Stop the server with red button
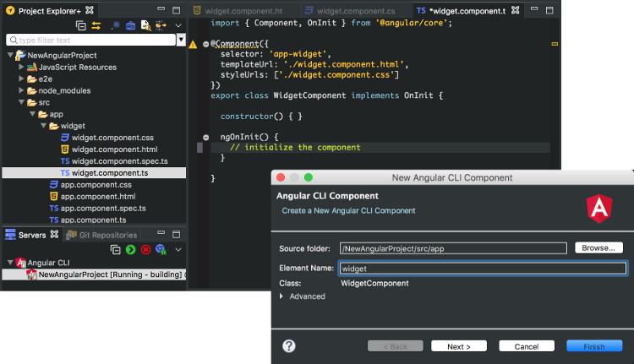This screenshot has width=634, height=364. pos(145,250)
